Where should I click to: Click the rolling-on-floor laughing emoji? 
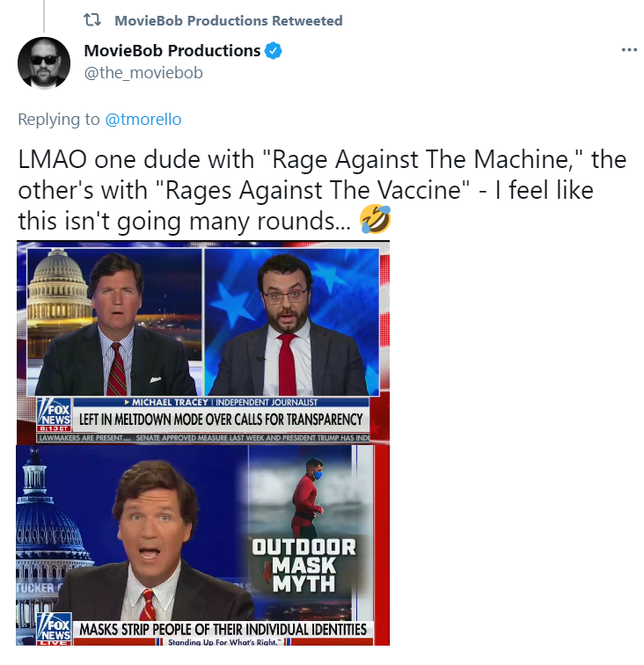375,219
